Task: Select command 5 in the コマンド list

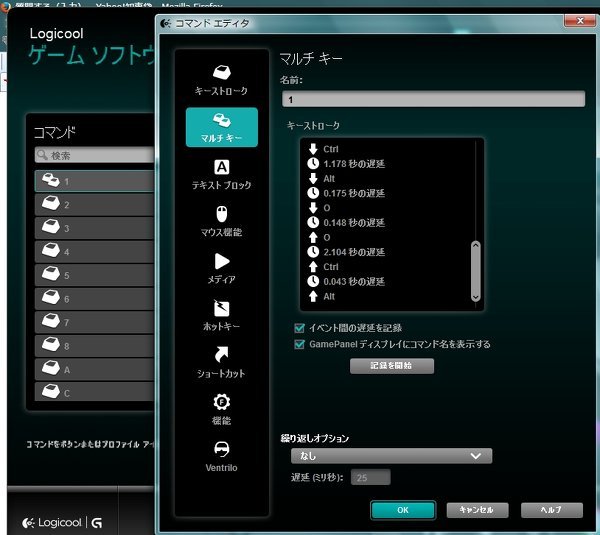Action: [x=95, y=275]
